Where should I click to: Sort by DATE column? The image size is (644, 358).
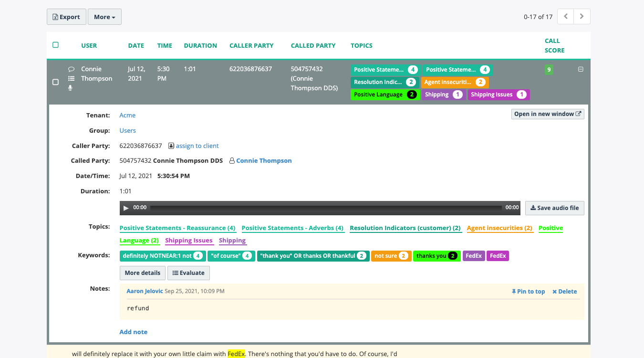pos(136,46)
